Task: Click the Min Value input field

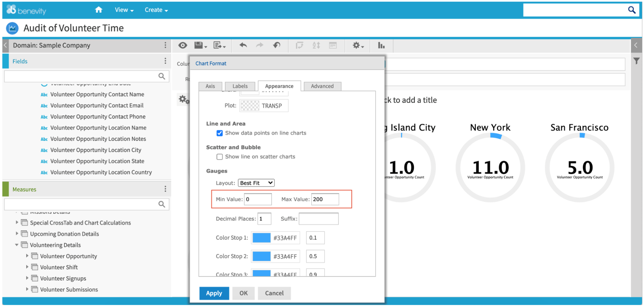Action: pos(258,199)
